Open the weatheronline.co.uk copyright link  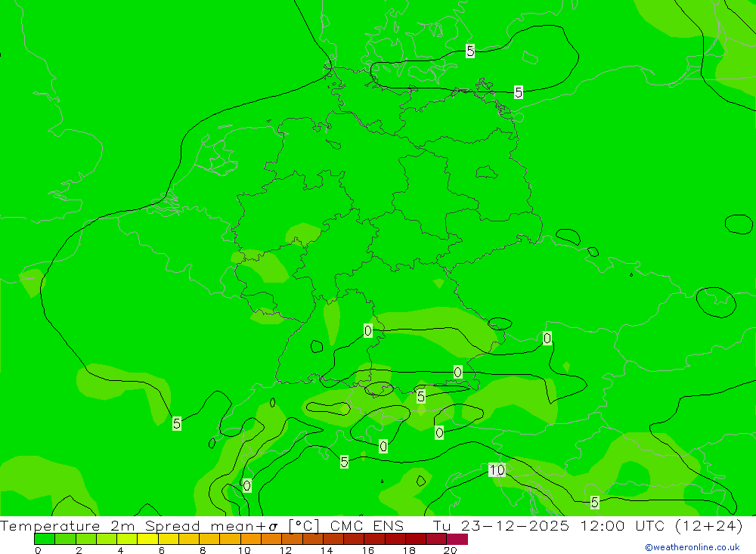pyautogui.click(x=692, y=547)
